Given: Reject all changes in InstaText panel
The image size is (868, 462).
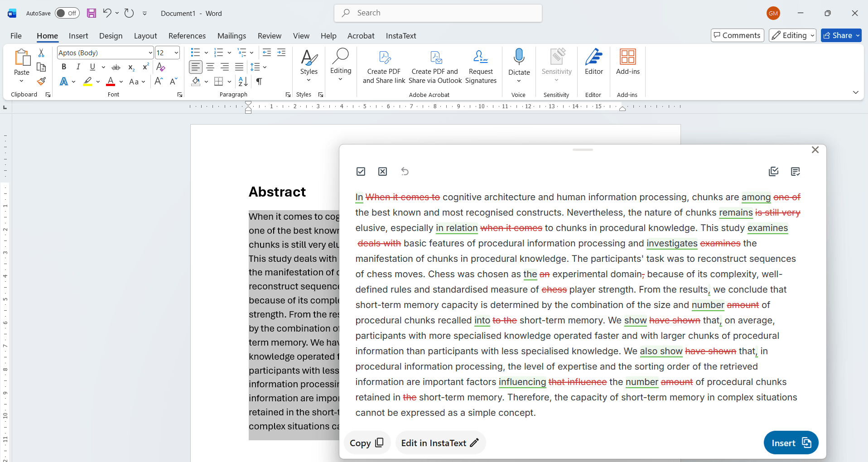Looking at the screenshot, I should click(x=383, y=171).
